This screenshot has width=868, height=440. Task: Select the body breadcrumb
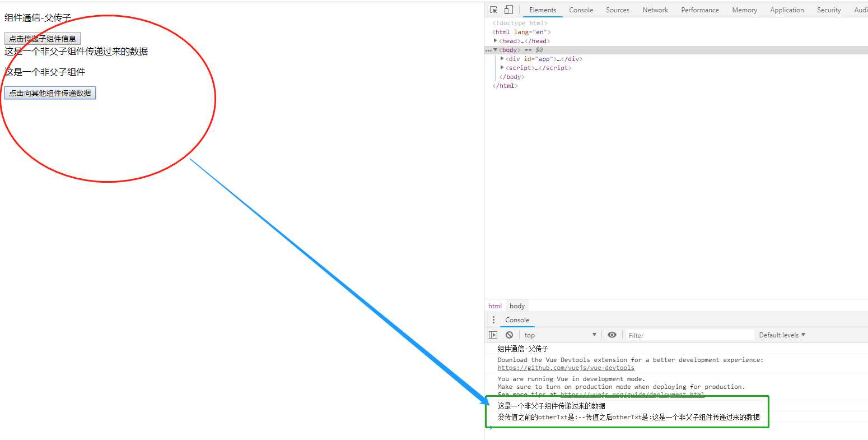[517, 306]
